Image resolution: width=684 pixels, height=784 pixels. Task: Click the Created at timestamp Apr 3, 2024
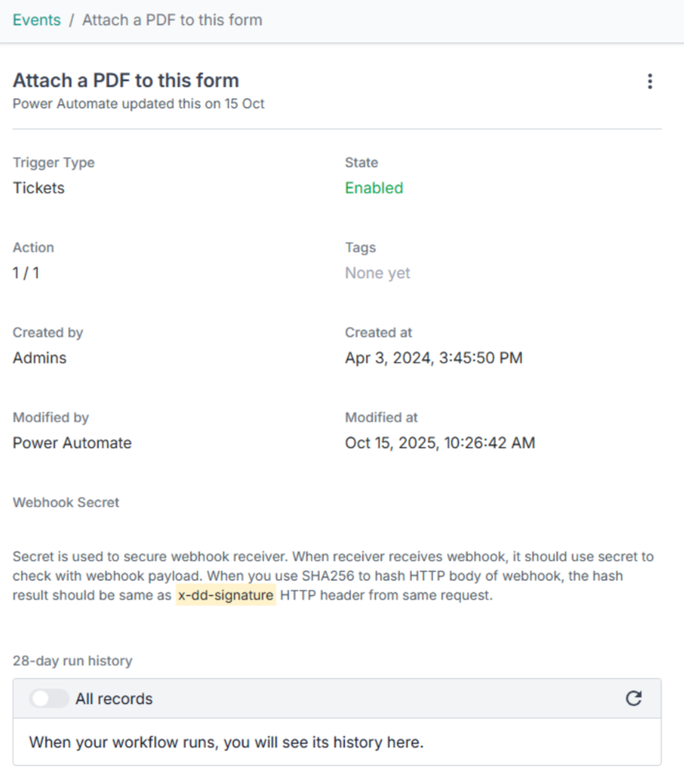(x=434, y=358)
